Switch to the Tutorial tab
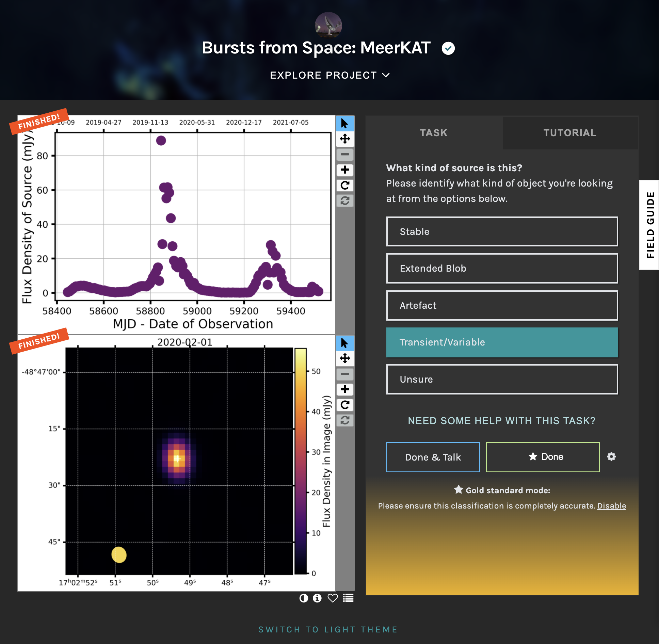659x644 pixels. click(x=569, y=133)
